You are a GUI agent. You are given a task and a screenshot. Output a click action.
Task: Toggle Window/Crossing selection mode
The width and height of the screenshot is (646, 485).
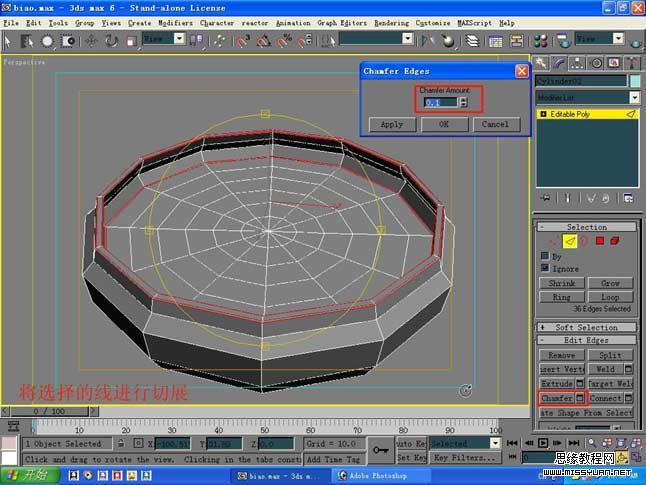point(68,41)
